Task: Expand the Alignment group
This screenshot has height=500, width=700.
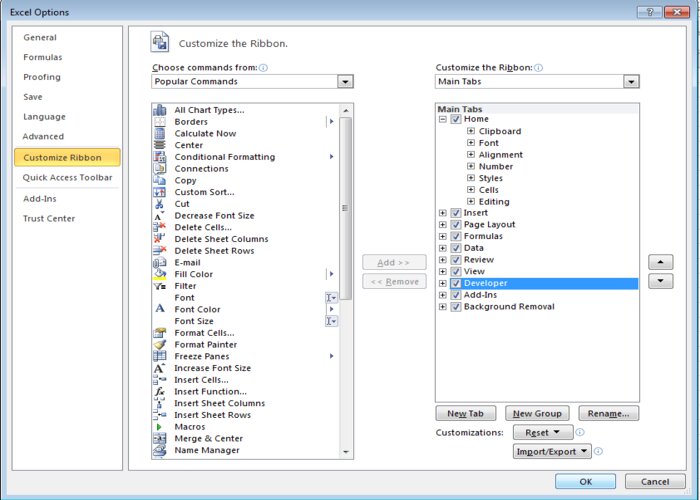Action: 471,154
